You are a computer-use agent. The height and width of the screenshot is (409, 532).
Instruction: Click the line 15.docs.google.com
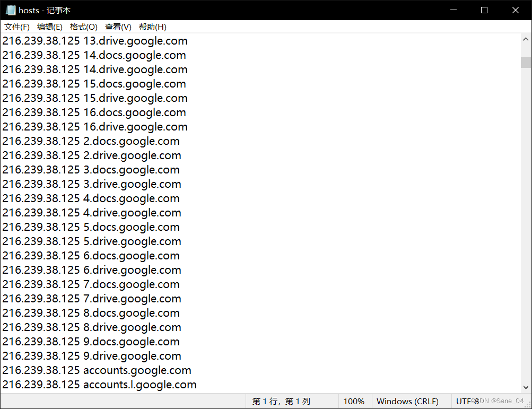(94, 84)
